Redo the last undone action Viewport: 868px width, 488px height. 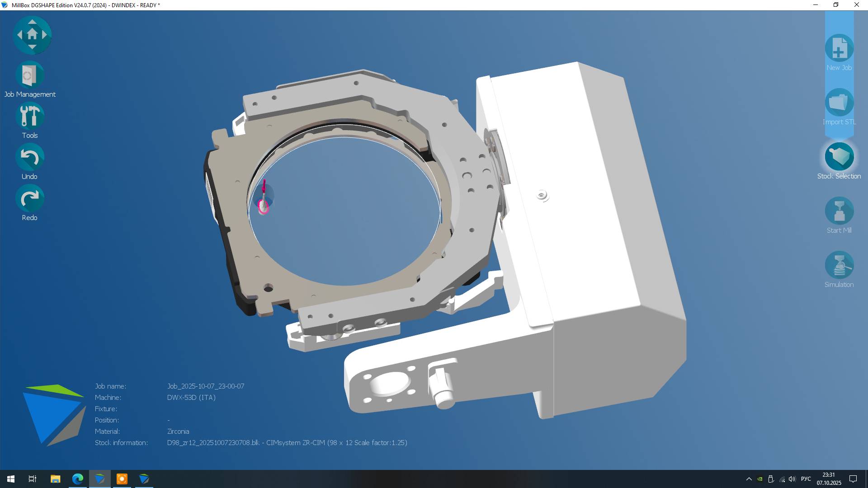30,199
